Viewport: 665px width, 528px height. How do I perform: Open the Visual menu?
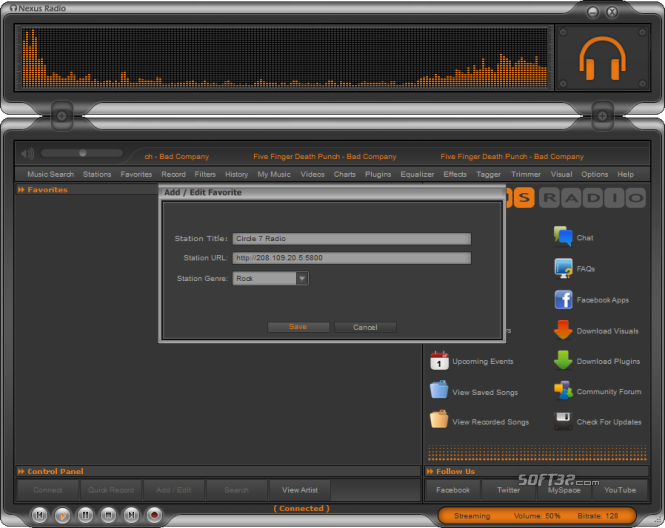pyautogui.click(x=562, y=174)
